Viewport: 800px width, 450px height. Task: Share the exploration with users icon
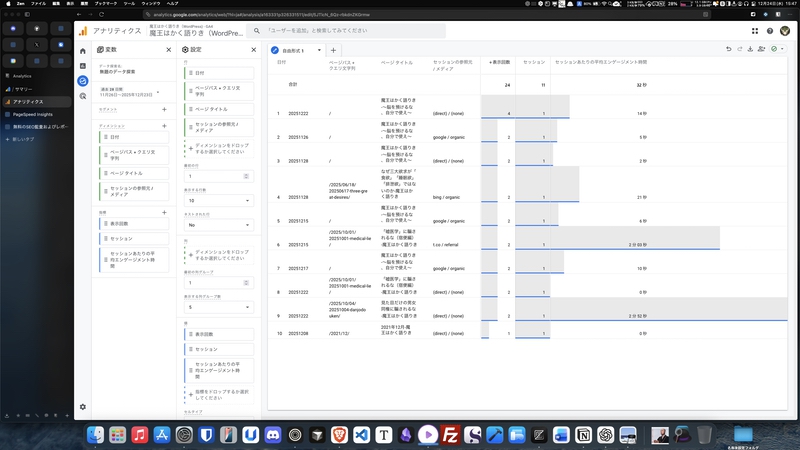(761, 49)
